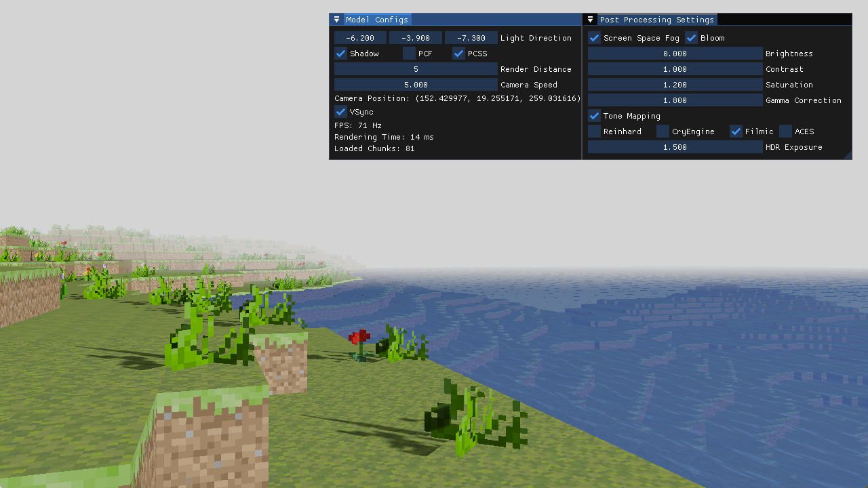This screenshot has height=488, width=868.
Task: Select the Post Processing Settings title tab
Action: [x=657, y=20]
